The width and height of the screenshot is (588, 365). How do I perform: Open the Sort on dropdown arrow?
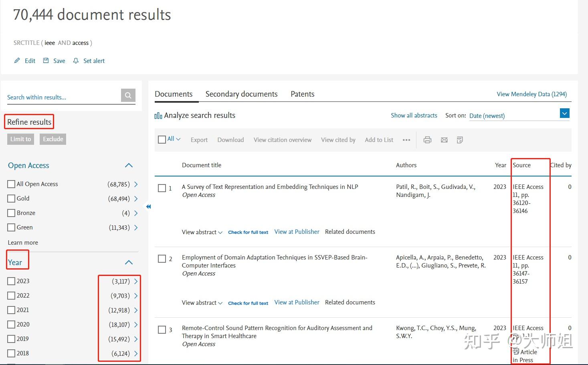pos(564,114)
